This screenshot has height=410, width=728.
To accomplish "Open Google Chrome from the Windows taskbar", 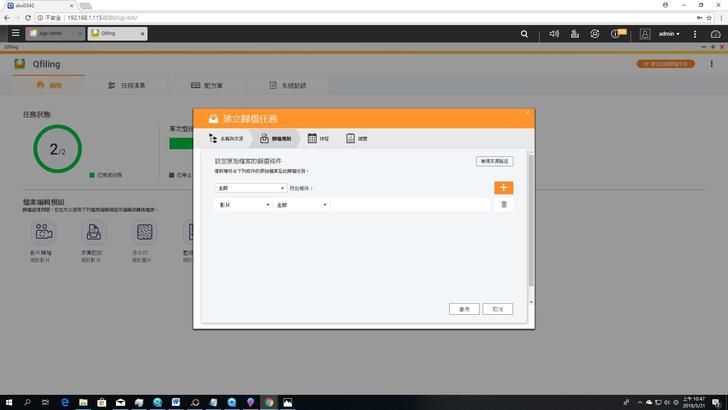I will pyautogui.click(x=269, y=402).
